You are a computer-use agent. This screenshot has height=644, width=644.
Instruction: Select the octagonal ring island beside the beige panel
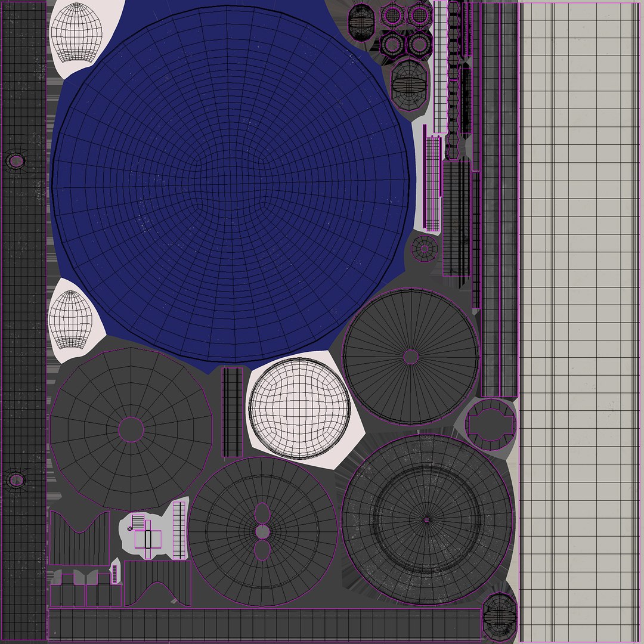(x=491, y=425)
